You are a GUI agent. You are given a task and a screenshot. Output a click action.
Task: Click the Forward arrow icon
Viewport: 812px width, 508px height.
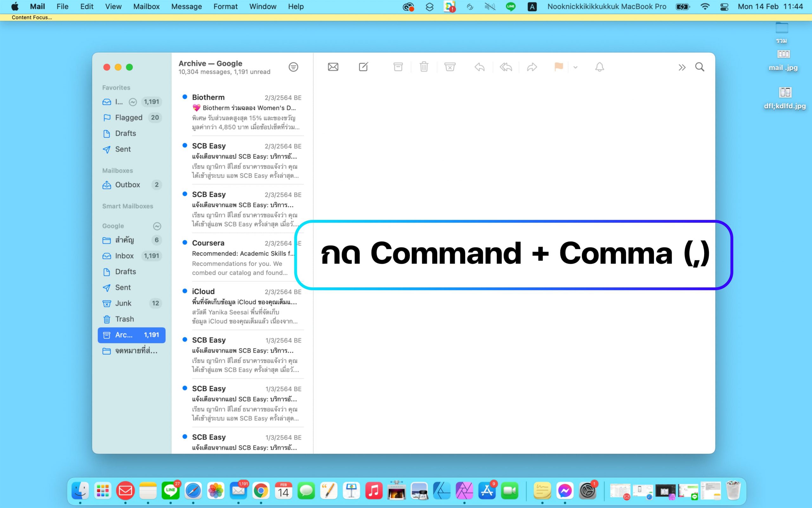532,67
